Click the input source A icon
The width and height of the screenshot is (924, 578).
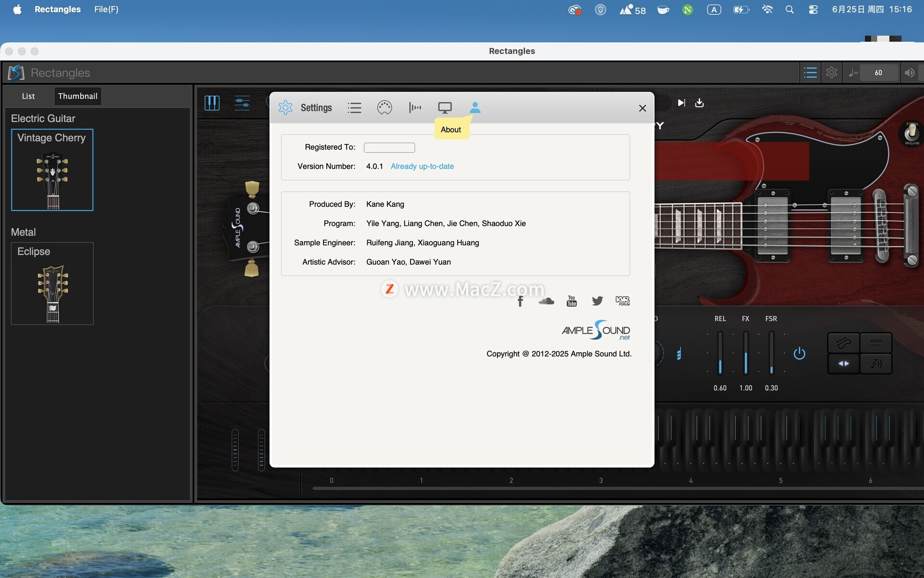tap(714, 10)
